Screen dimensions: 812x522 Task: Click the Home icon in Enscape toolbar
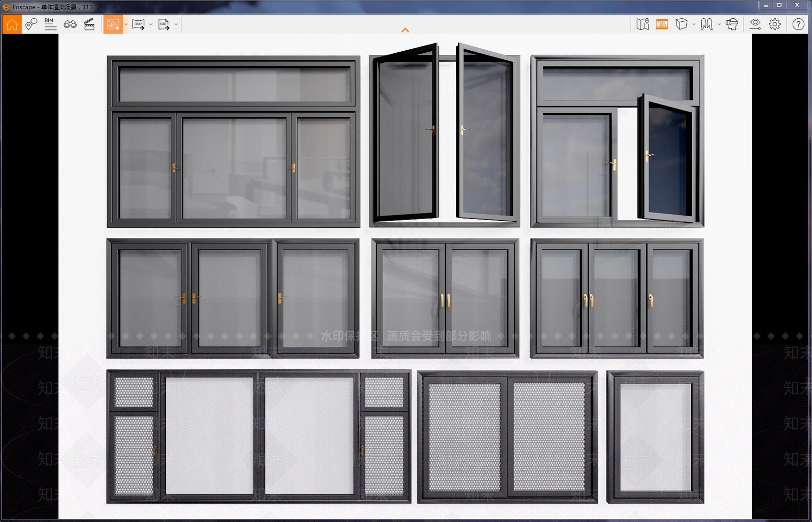(x=12, y=24)
